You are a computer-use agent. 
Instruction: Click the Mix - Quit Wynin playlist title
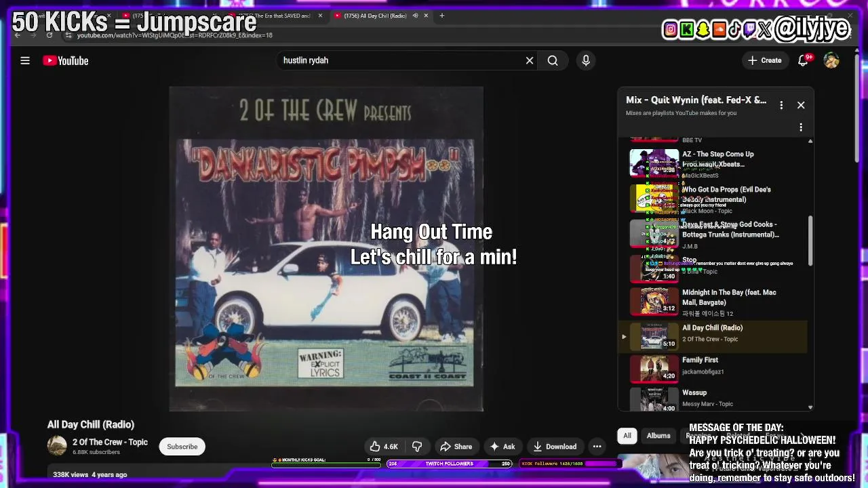[696, 100]
